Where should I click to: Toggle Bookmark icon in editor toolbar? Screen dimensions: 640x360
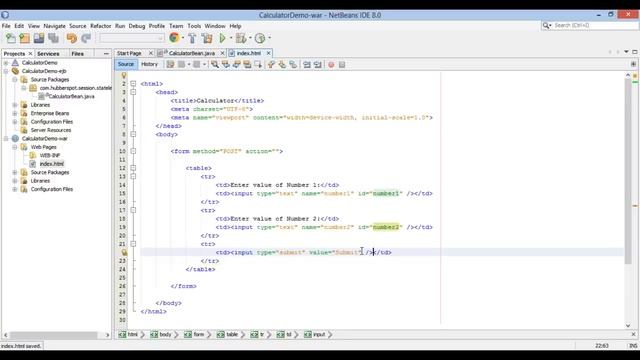[x=293, y=64]
